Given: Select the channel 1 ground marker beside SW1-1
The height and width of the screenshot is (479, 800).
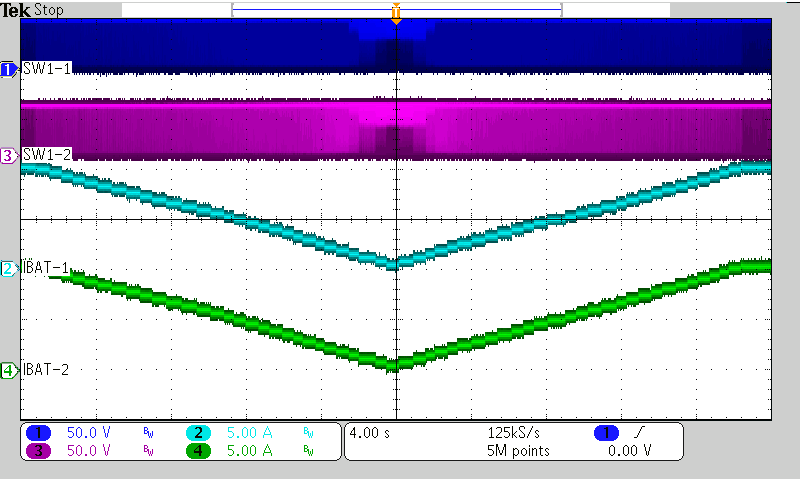Looking at the screenshot, I should [x=9, y=69].
